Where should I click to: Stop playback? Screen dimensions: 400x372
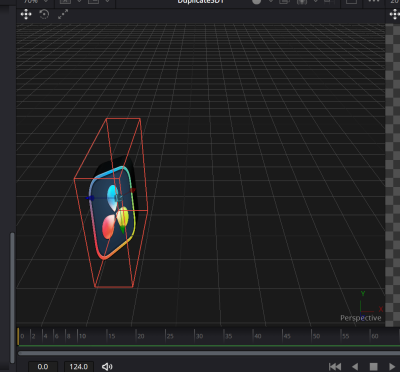pos(374,367)
